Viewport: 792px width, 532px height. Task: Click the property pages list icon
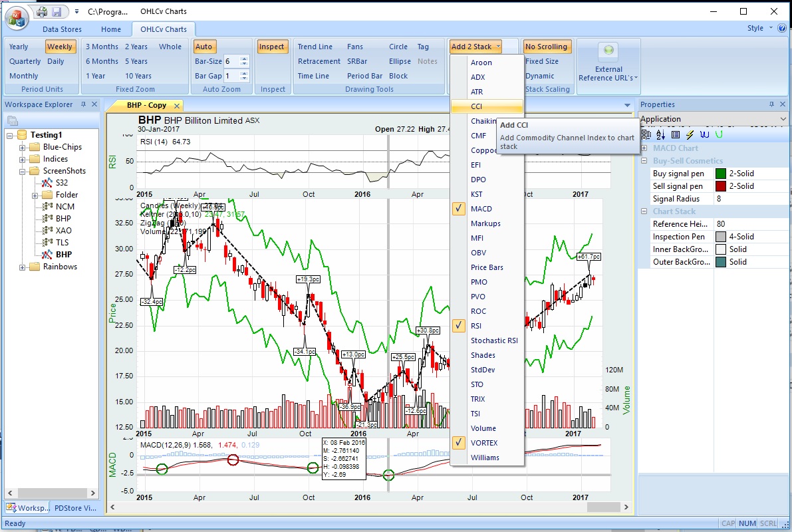coord(676,134)
